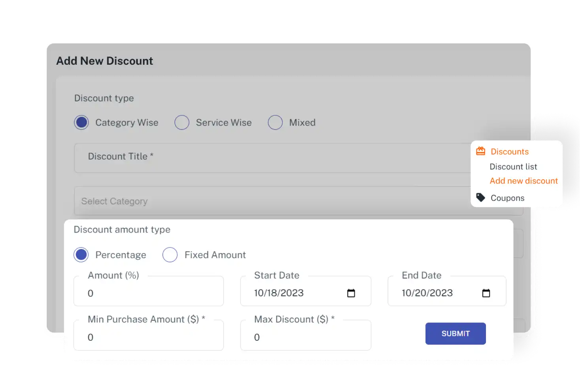Select the Percentage amount type

[81, 255]
